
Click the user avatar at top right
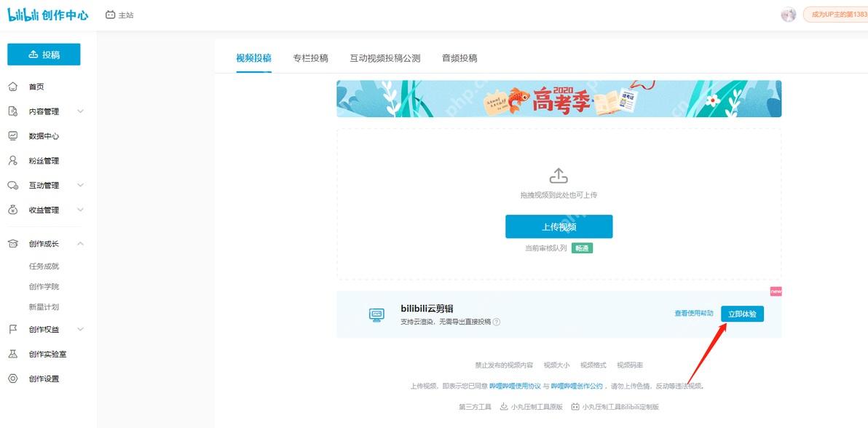pos(789,15)
